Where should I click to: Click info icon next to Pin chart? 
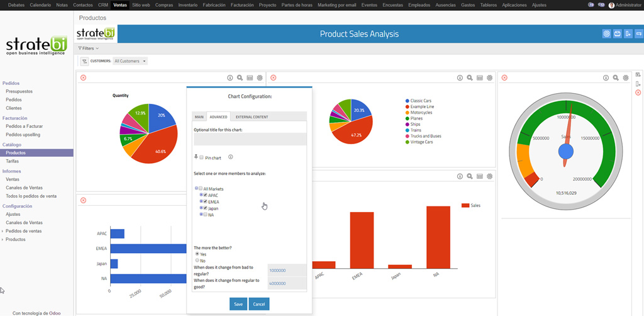230,157
